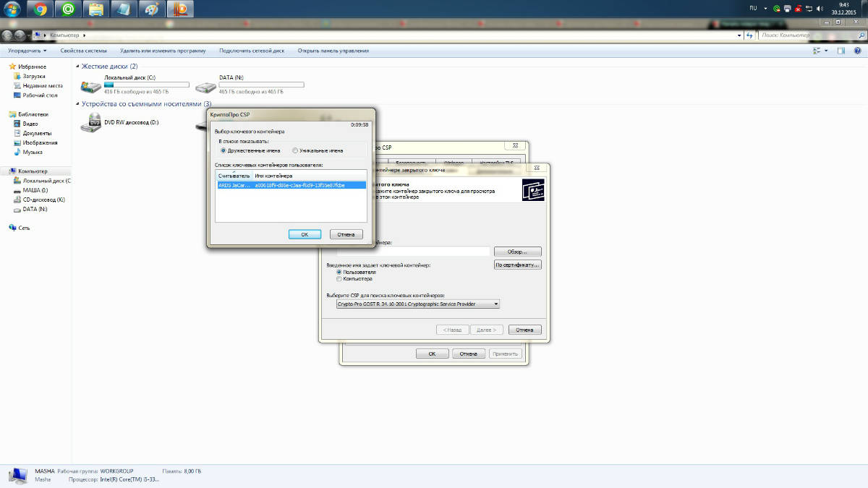Click the Paint palette taskbar icon

click(151, 9)
